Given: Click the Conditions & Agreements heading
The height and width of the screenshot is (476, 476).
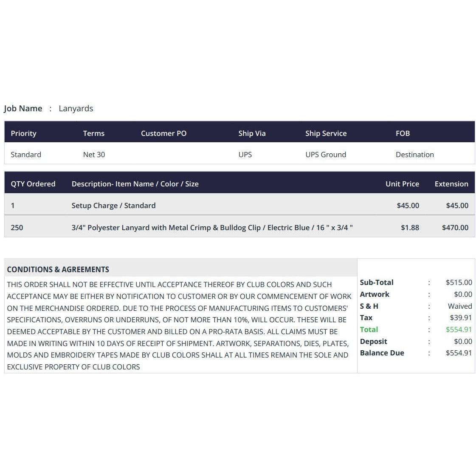Looking at the screenshot, I should tap(58, 270).
